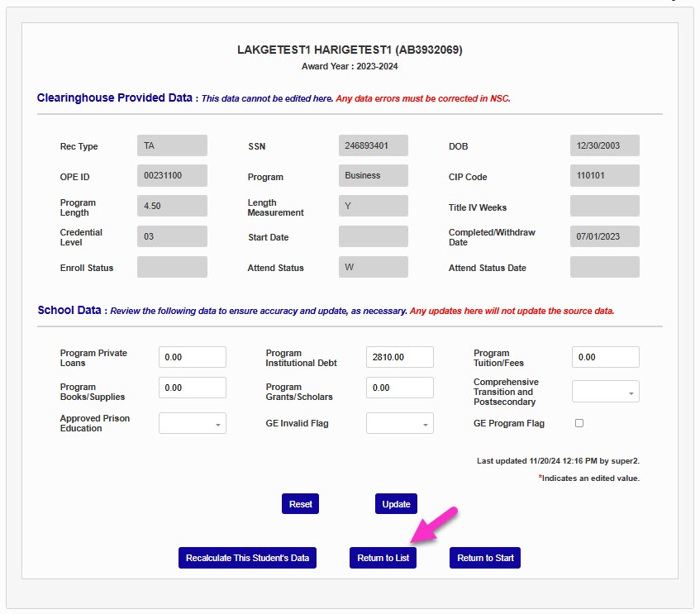Select the red NSC correction warning text
Screen dimensions: 700x614
[x=423, y=98]
